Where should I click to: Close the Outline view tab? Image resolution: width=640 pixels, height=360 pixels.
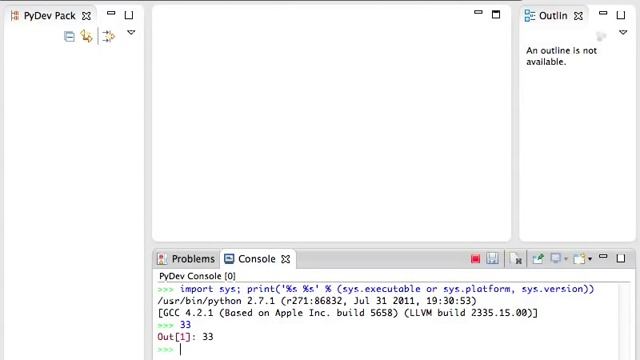click(578, 16)
